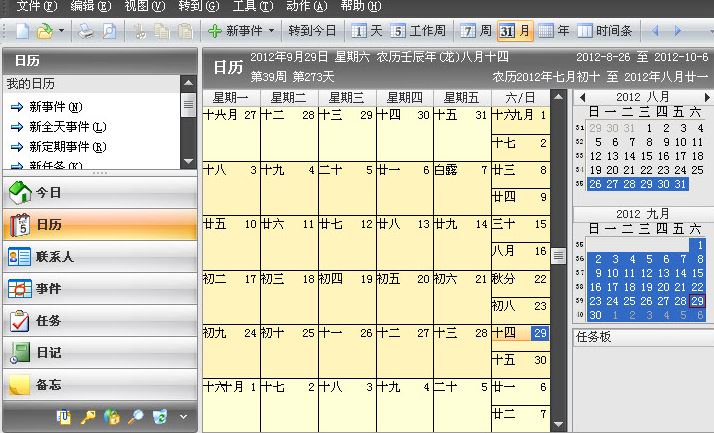Click the 新事件(N) link in 我的日历
Screen dimensions: 714x433
[x=56, y=107]
